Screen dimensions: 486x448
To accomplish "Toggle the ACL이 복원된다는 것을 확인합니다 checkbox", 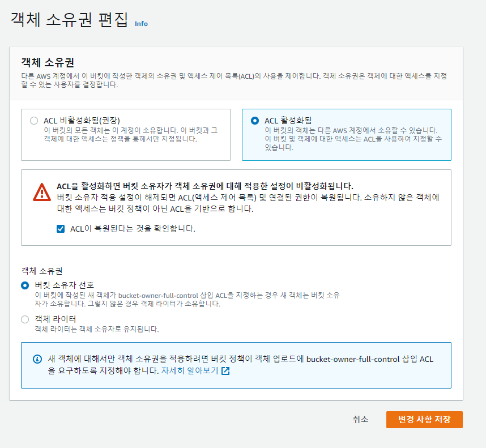I will (x=61, y=229).
